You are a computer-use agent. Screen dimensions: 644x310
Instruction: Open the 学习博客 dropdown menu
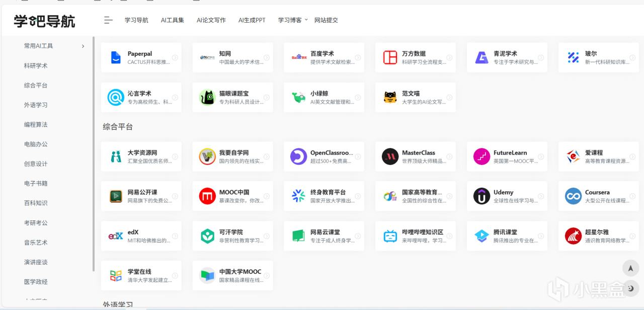(x=292, y=20)
